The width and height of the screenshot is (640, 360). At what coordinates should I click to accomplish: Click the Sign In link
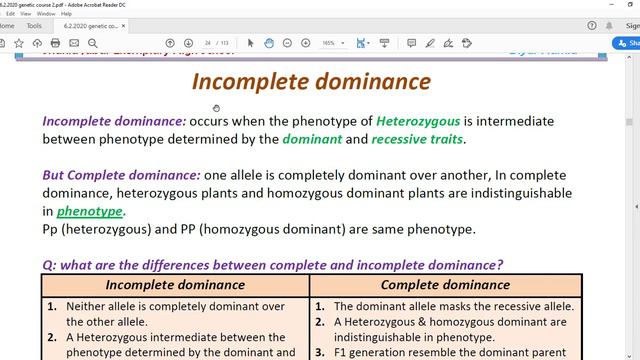pyautogui.click(x=633, y=26)
